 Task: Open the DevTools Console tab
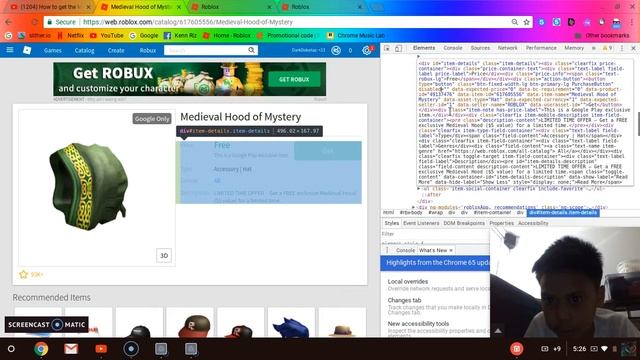pyautogui.click(x=453, y=48)
